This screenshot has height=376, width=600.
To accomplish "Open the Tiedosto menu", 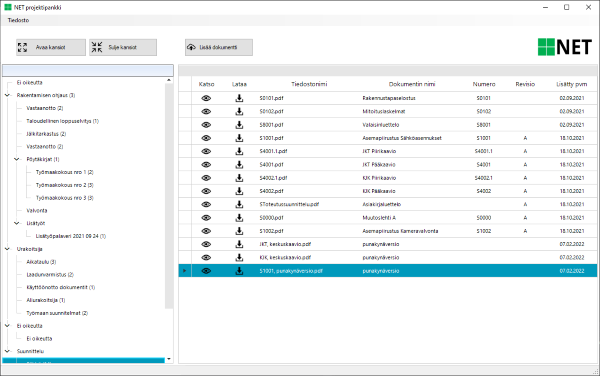I will tap(18, 20).
